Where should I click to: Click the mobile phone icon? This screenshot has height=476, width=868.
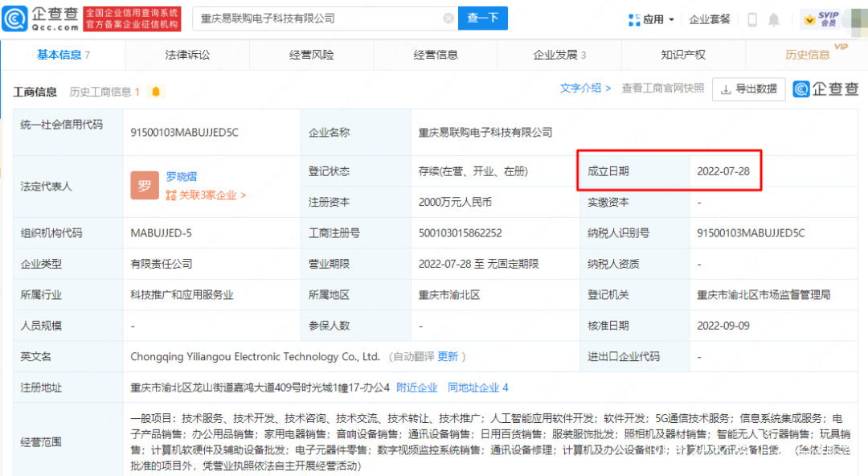coord(751,20)
